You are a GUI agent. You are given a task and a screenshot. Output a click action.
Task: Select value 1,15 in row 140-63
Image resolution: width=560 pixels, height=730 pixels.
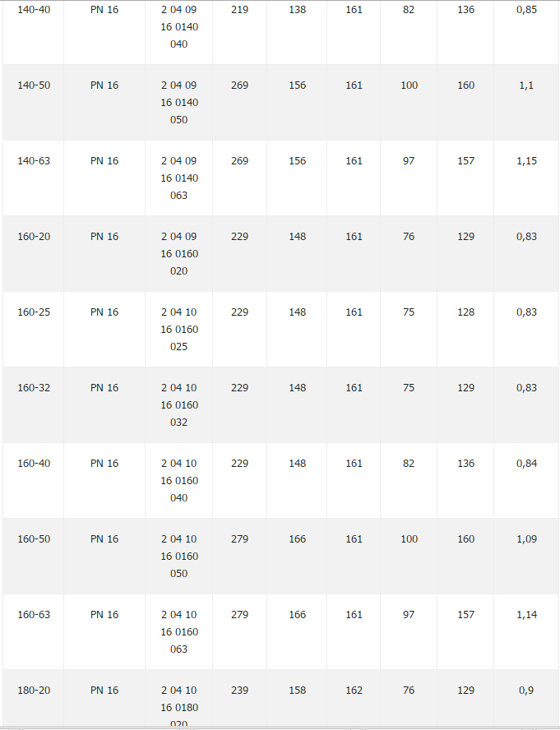(526, 161)
